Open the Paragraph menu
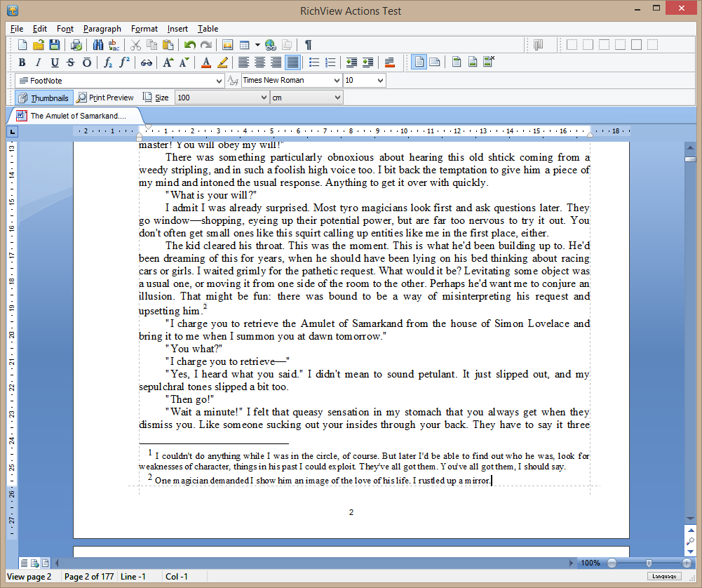 coord(102,29)
